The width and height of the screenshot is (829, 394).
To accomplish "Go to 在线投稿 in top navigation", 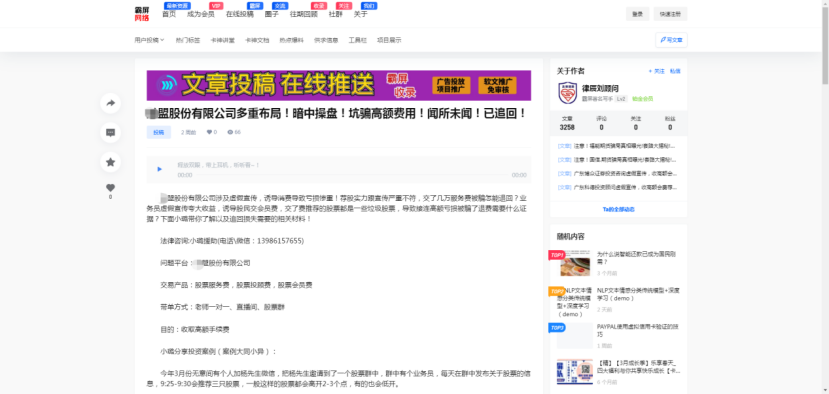I will (240, 14).
